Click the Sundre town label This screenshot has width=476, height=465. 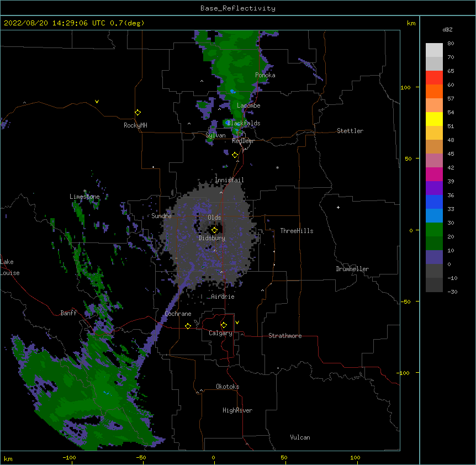coord(161,216)
